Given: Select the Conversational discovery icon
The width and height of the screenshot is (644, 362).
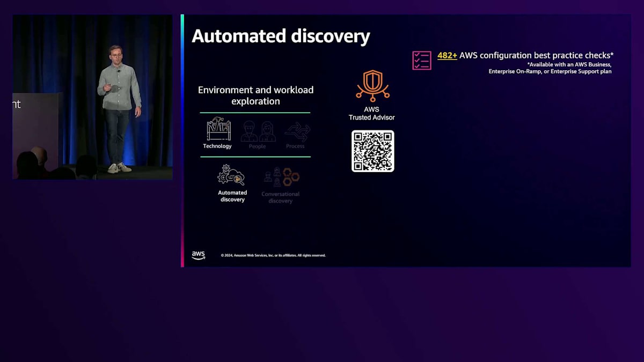Looking at the screenshot, I should [x=281, y=177].
